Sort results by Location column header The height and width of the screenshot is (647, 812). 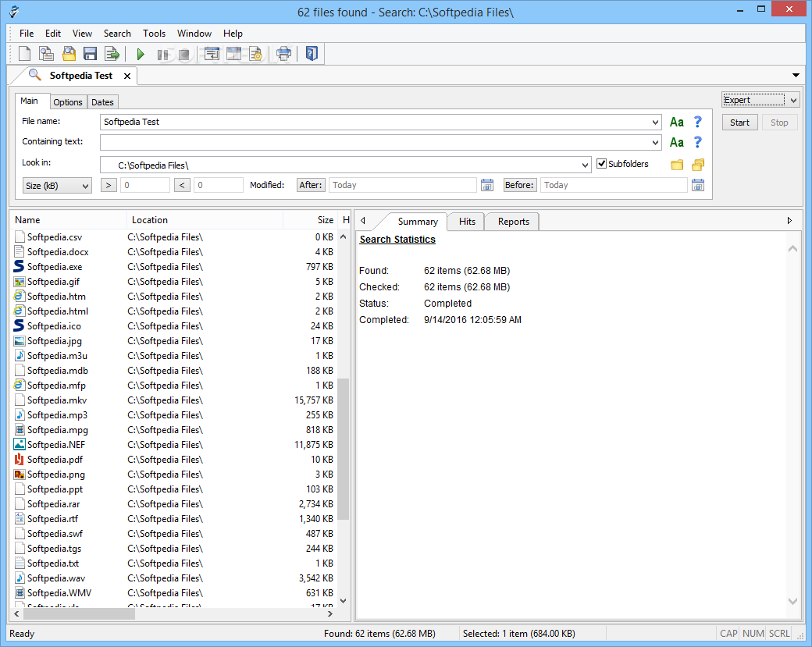(x=205, y=220)
